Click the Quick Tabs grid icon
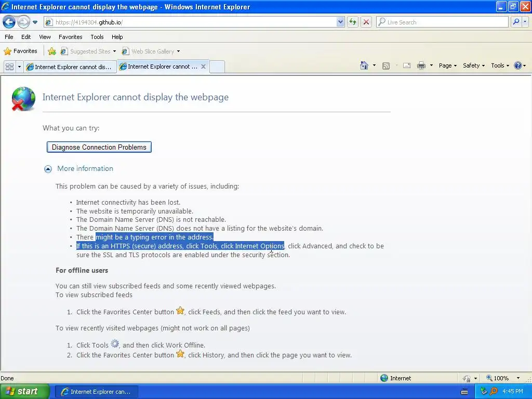 [x=9, y=67]
